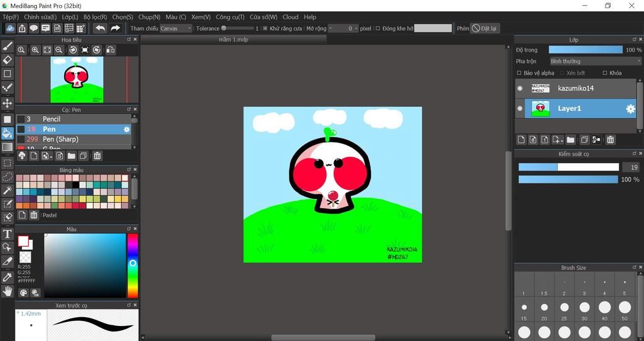The height and width of the screenshot is (341, 644).
Task: Open the Pha trộn blending dropdown
Action: [x=596, y=61]
